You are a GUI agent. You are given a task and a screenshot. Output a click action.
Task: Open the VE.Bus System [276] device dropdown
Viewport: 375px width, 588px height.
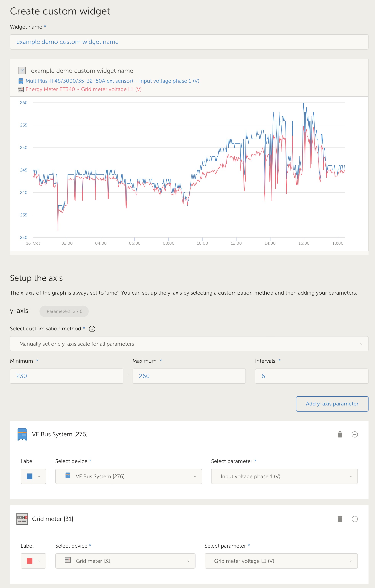click(128, 476)
